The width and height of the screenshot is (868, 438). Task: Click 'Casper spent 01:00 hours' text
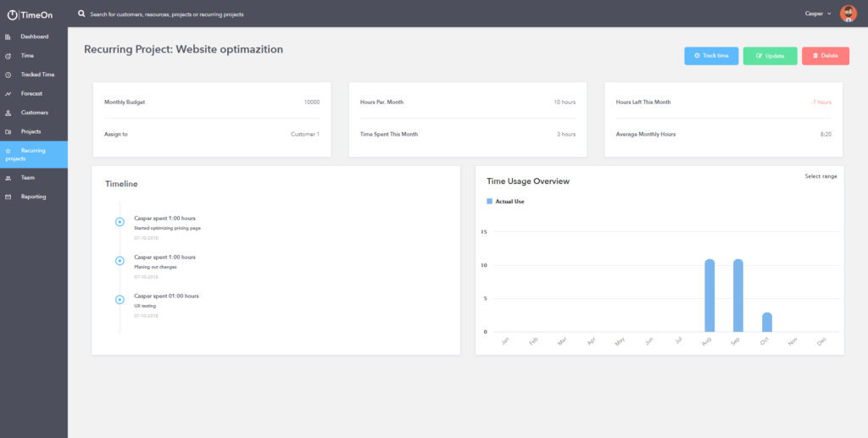click(x=166, y=296)
